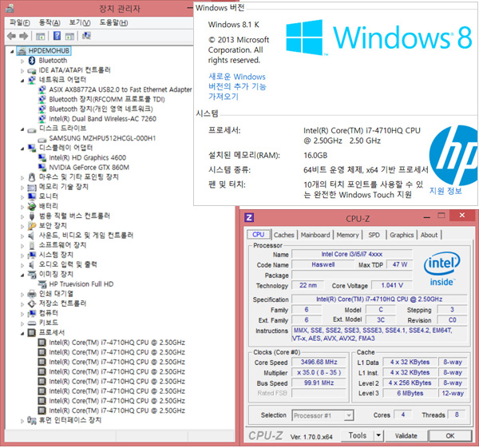Image resolution: width=479 pixels, height=448 pixels.
Task: Expand the 메모리 기술 장치 category
Action: [22, 188]
